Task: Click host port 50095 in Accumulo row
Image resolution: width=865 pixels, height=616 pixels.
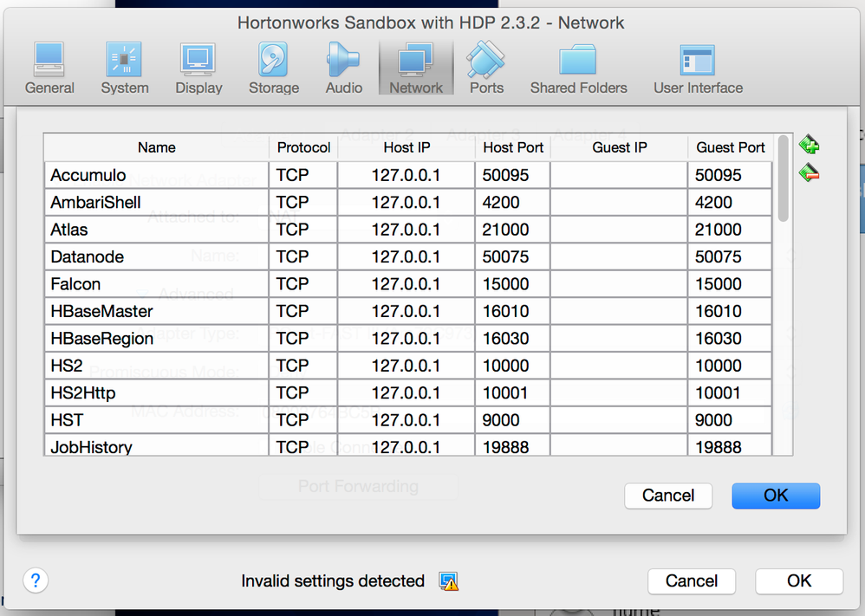Action: 512,175
